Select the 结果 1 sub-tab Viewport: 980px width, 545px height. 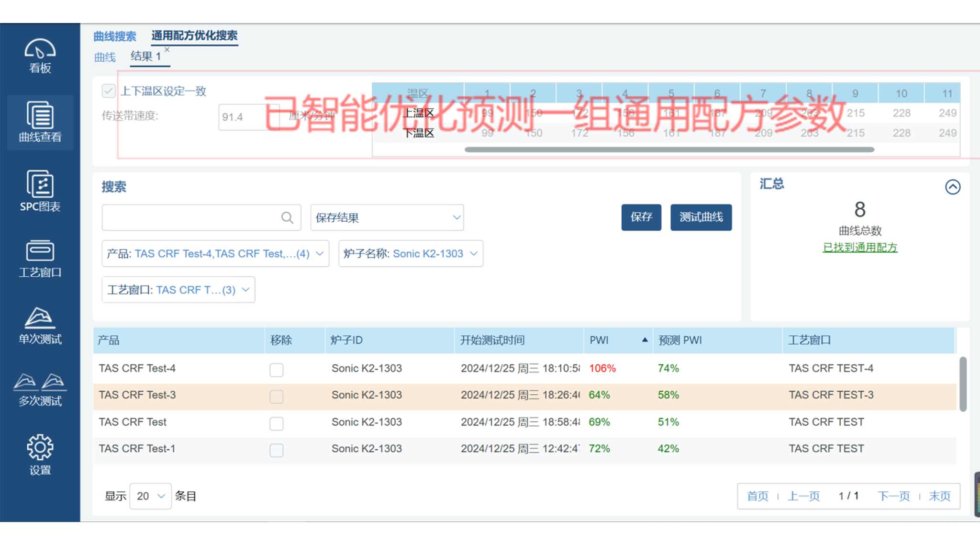[x=146, y=57]
